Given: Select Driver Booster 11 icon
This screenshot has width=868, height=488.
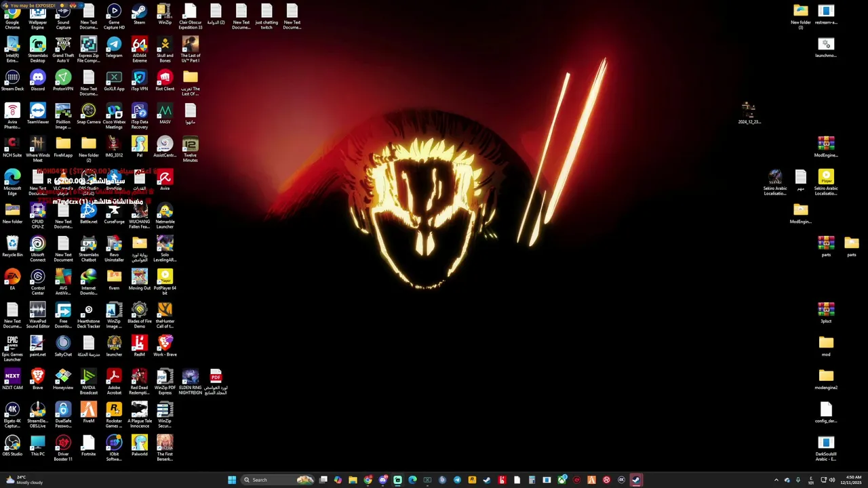Looking at the screenshot, I should [63, 449].
